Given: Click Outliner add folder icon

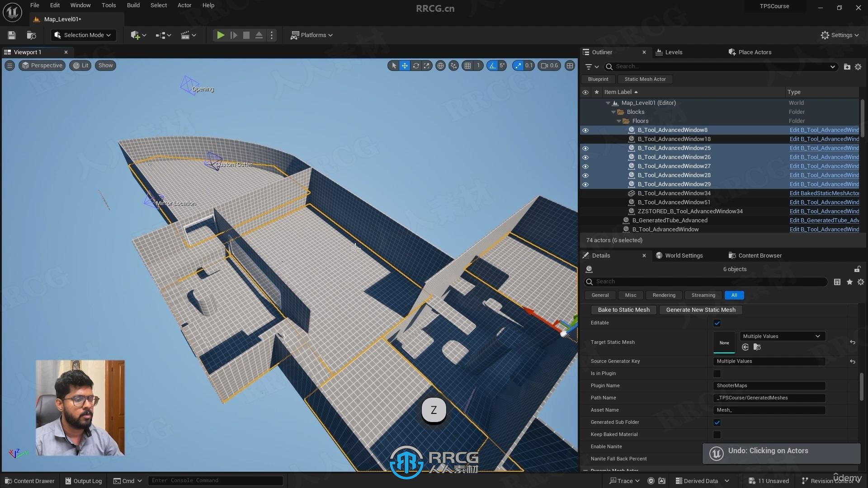Looking at the screenshot, I should point(847,67).
